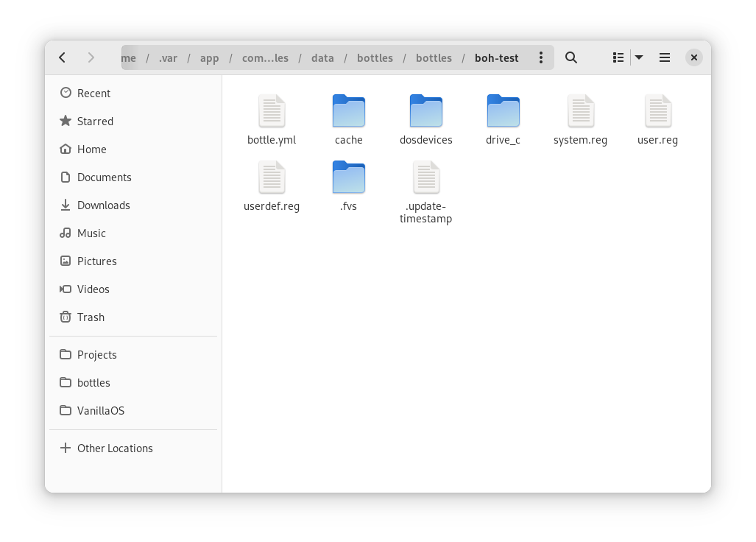This screenshot has height=542, width=756.
Task: Select the userdef.reg file icon
Action: tap(272, 177)
